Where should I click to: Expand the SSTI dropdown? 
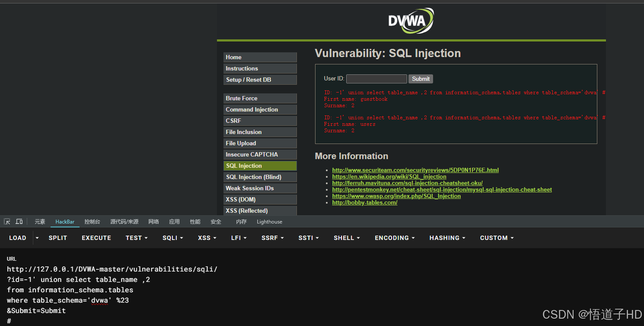click(x=309, y=238)
